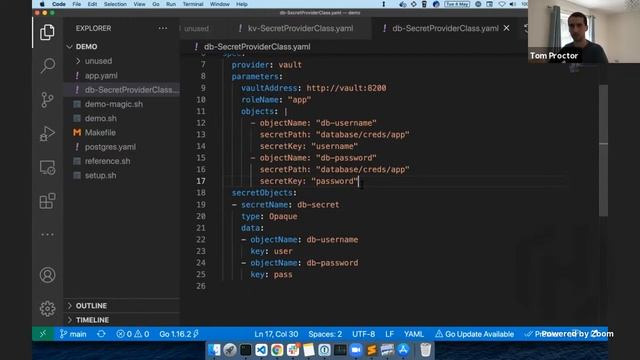Open the File menu
This screenshot has width=640, height=360.
pyautogui.click(x=77, y=4)
